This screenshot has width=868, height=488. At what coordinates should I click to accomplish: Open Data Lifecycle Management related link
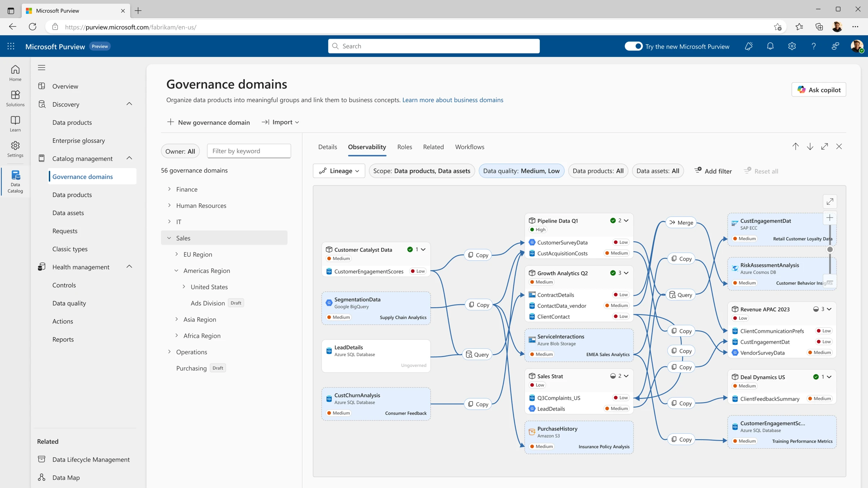91,459
